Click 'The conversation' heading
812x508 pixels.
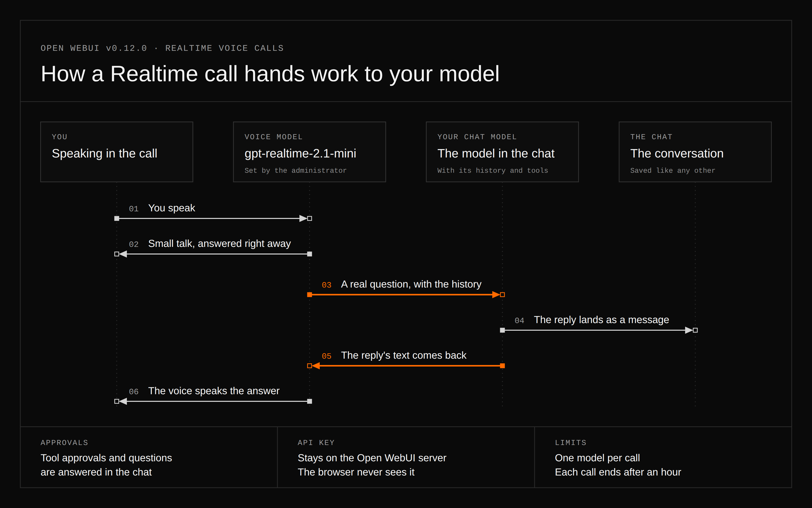pos(677,153)
